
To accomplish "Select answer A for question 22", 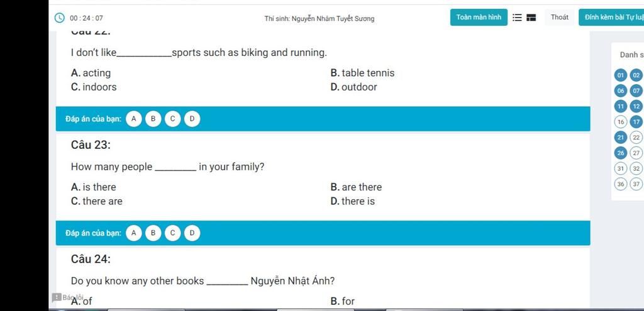I will [x=133, y=119].
